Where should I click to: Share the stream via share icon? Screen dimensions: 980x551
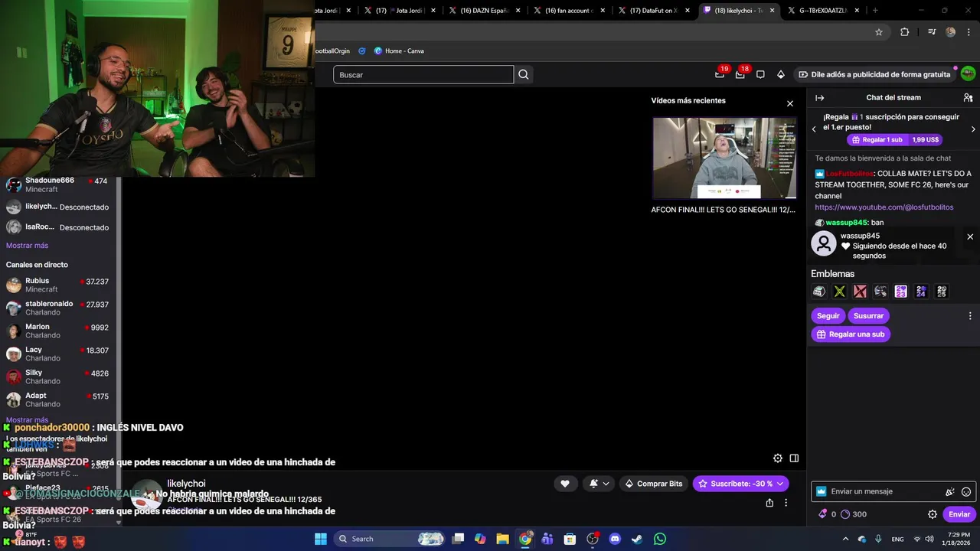pos(769,503)
